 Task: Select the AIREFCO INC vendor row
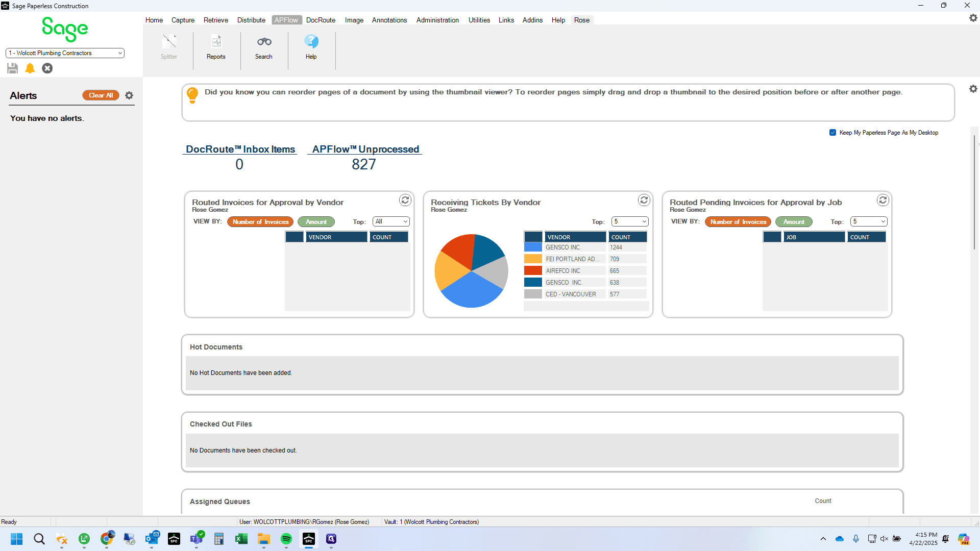[x=585, y=271]
